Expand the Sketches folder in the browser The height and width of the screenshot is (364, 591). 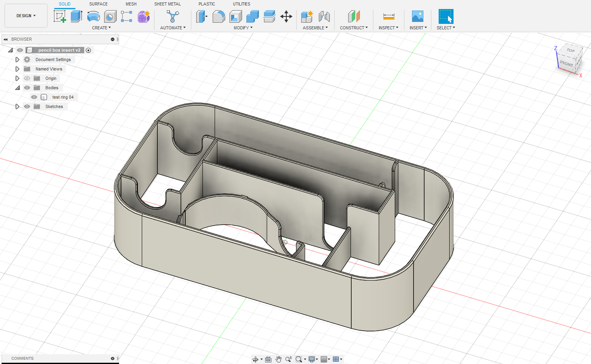pos(17,106)
